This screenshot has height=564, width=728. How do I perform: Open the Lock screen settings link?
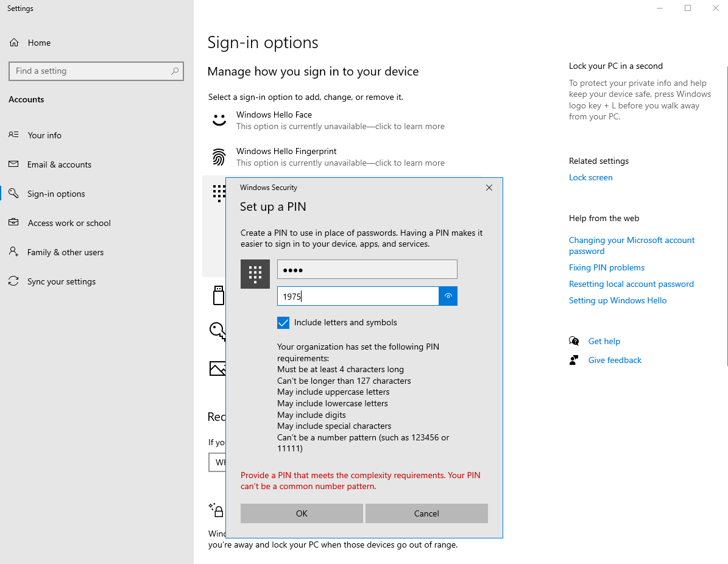click(x=590, y=177)
